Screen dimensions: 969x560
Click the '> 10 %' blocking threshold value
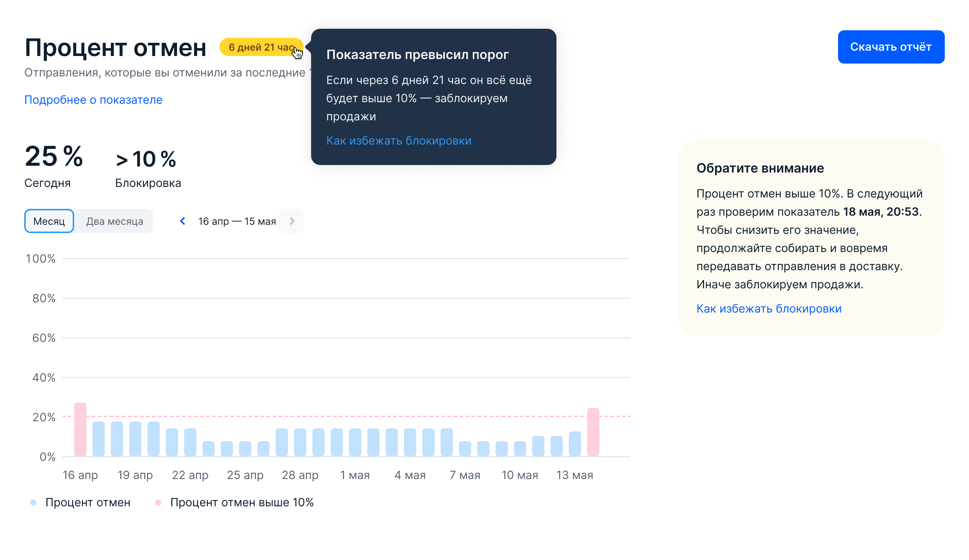[x=146, y=159]
